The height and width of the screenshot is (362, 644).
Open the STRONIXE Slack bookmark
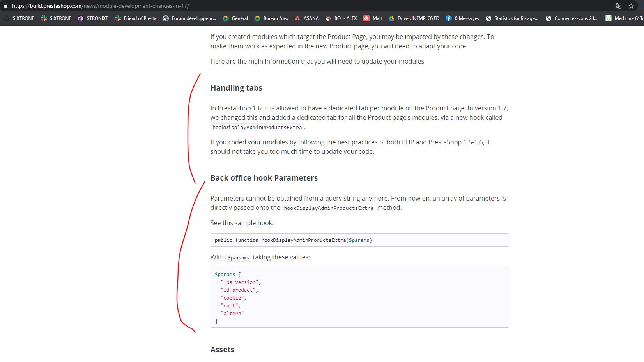coord(93,18)
